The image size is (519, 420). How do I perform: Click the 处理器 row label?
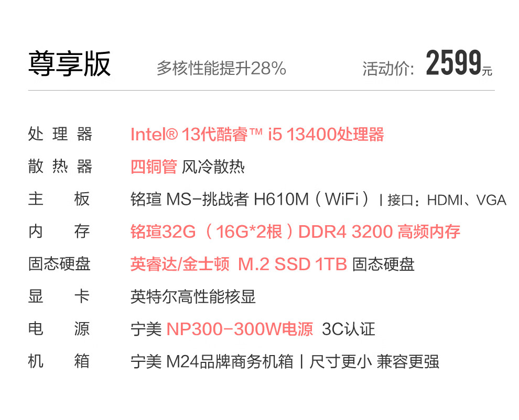click(60, 134)
